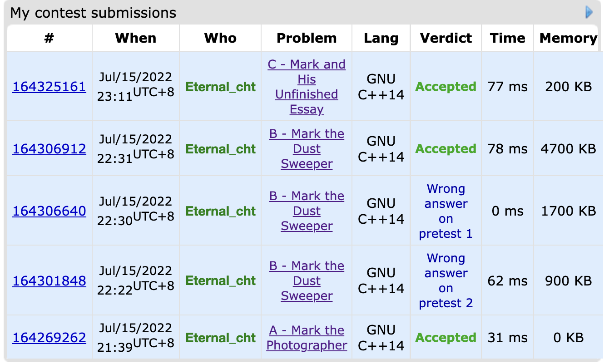Click the Verdict column header
604x364 pixels.
446,38
